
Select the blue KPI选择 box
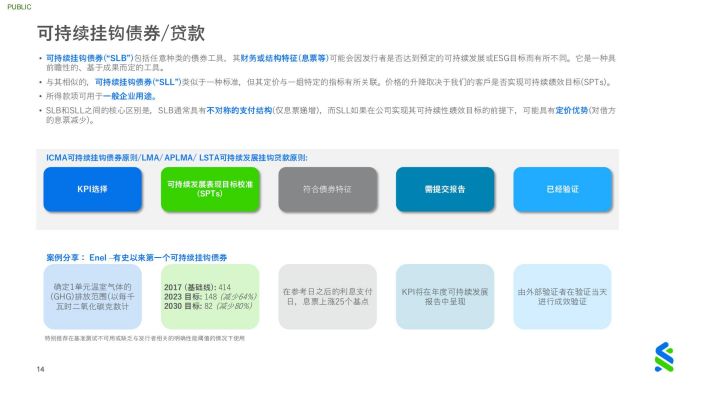93,189
